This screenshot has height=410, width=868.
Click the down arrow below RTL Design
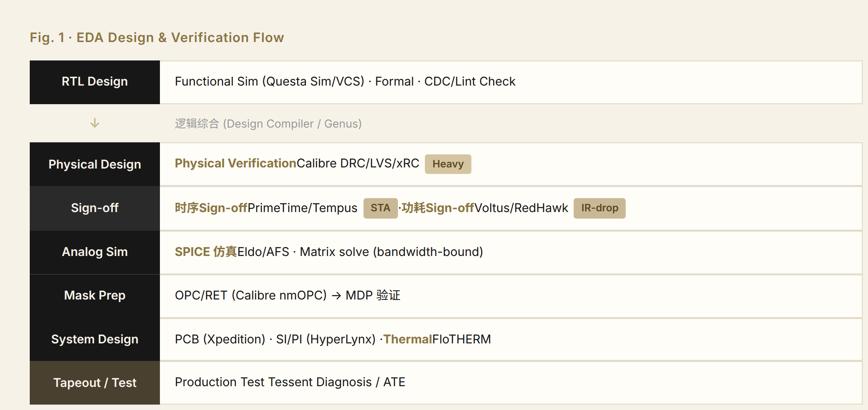point(95,123)
